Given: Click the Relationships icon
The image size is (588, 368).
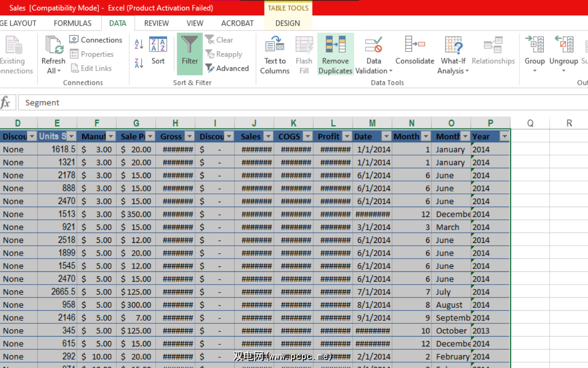Looking at the screenshot, I should coord(493,46).
